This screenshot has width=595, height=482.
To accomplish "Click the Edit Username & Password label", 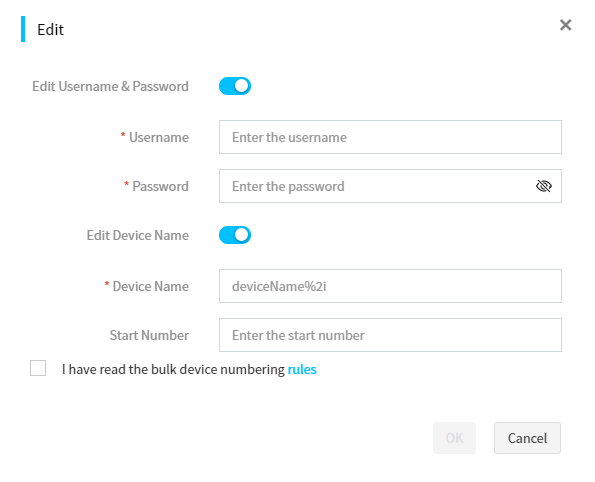I will tap(110, 87).
